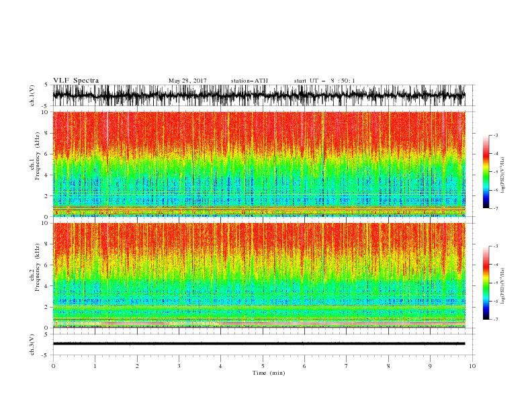Click the '10' kHz tick on ch.1 axis
Viewport: 532px width, 411px height.
[x=45, y=112]
